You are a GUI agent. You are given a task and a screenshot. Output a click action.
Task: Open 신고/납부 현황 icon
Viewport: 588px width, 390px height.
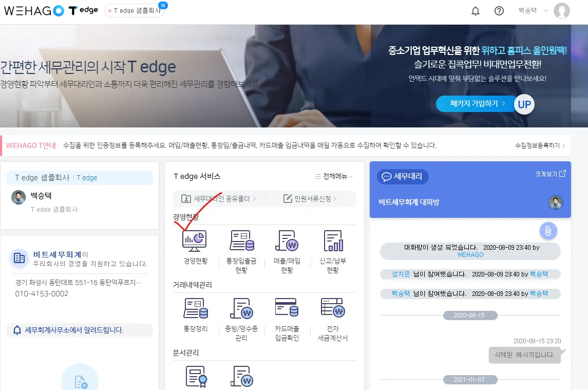pyautogui.click(x=333, y=241)
